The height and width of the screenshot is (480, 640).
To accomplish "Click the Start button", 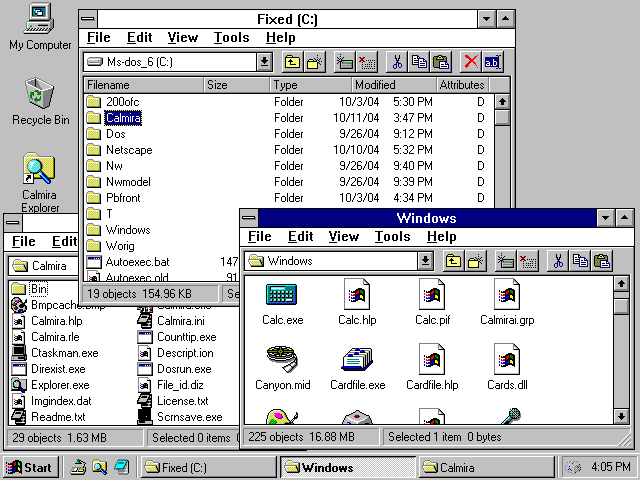I will click(31, 467).
